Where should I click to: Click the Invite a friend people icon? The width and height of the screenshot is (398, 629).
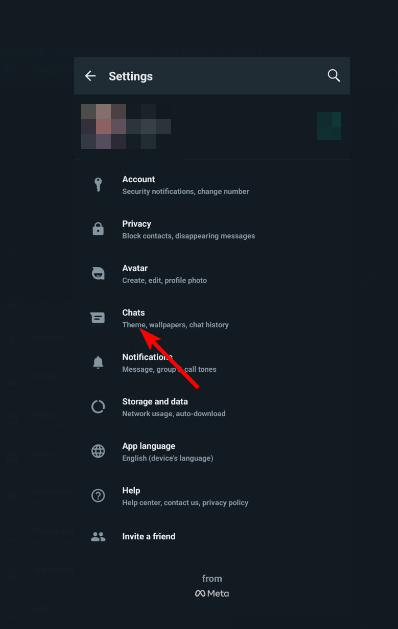pos(98,537)
